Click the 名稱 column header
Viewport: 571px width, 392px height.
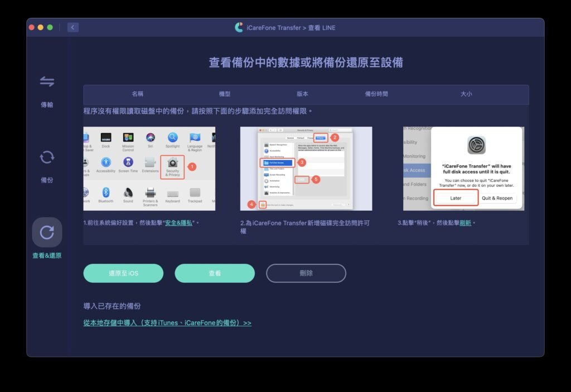(138, 94)
